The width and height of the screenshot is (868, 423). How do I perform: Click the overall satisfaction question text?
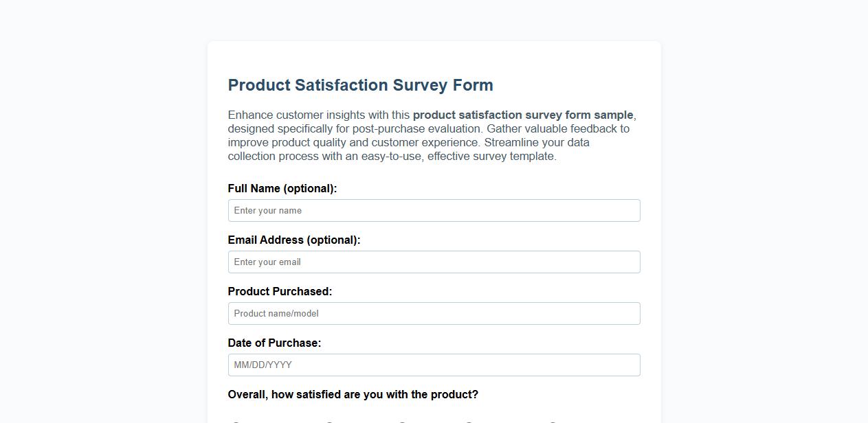[x=353, y=394]
